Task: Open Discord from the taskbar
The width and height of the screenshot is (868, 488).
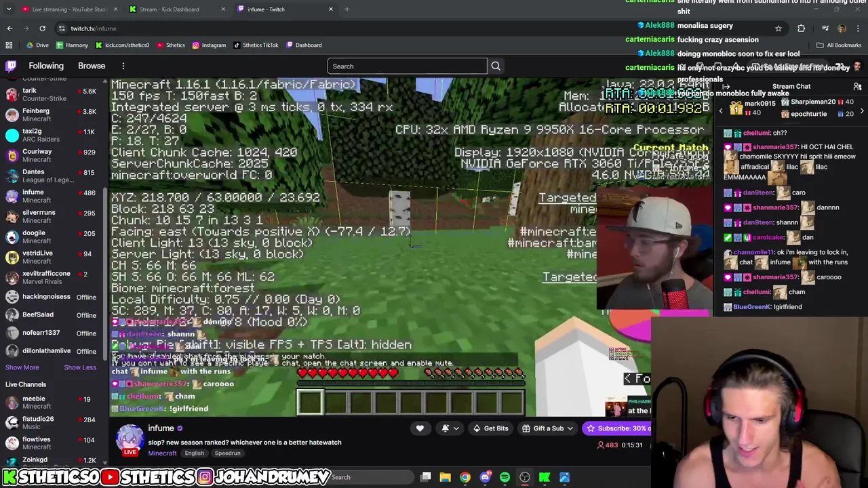Action: coord(485,477)
